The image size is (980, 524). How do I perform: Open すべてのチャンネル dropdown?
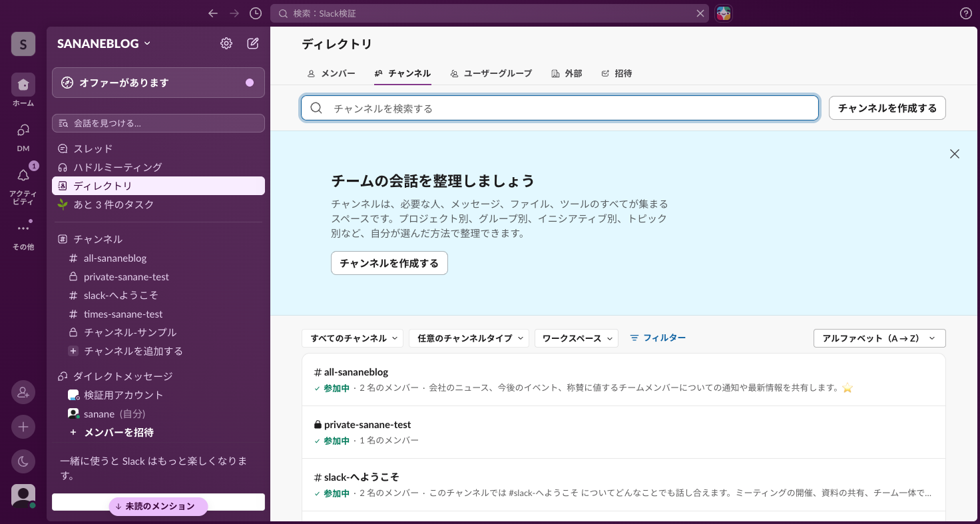(353, 338)
